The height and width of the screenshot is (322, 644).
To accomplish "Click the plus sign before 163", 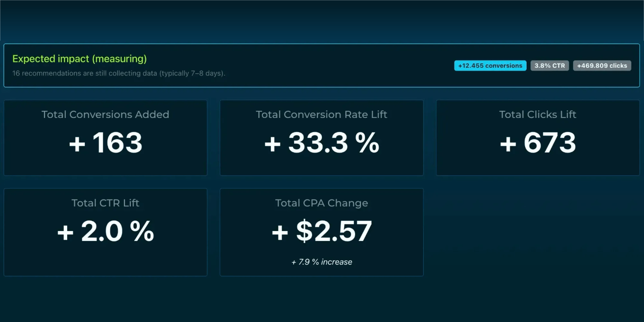I will [77, 143].
